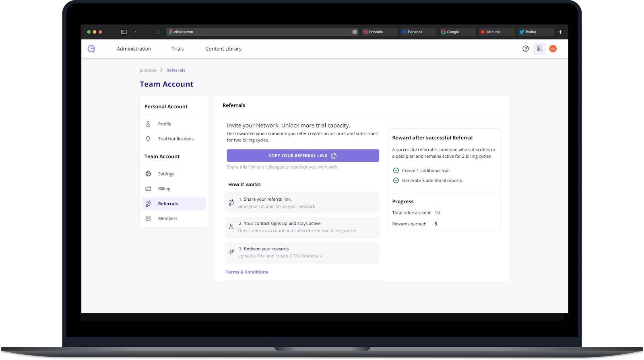The width and height of the screenshot is (644, 360).
Task: Click the green window traffic light
Action: click(x=89, y=32)
